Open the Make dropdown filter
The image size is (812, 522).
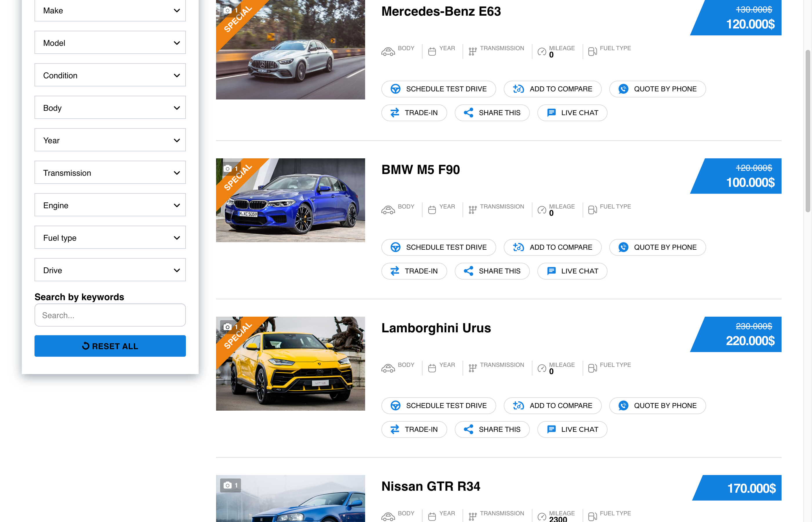pos(110,10)
